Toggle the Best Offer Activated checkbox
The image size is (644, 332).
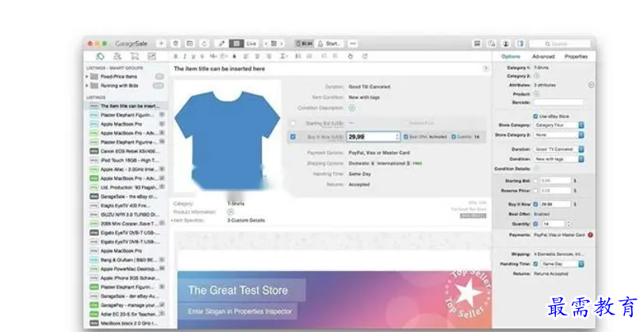pyautogui.click(x=406, y=136)
